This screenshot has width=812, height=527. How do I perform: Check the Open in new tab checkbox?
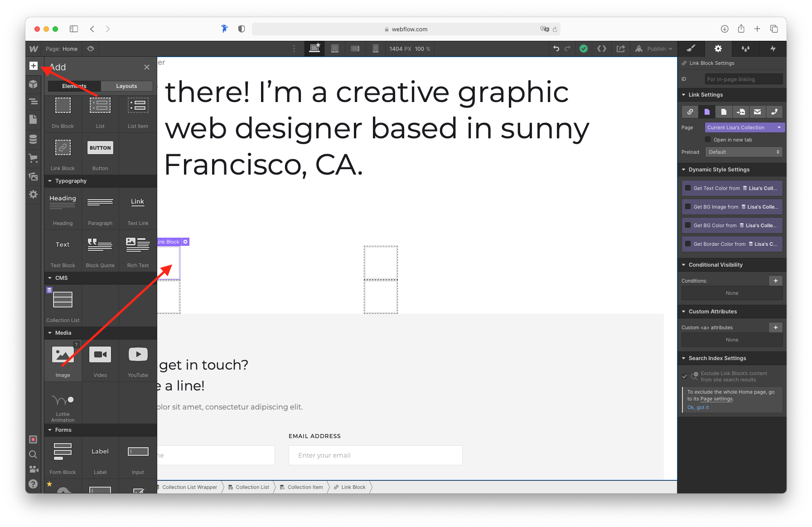tap(708, 139)
